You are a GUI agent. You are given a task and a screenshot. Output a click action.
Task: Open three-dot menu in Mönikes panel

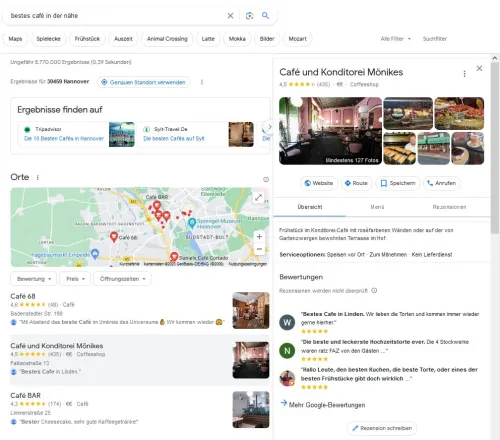(x=465, y=74)
